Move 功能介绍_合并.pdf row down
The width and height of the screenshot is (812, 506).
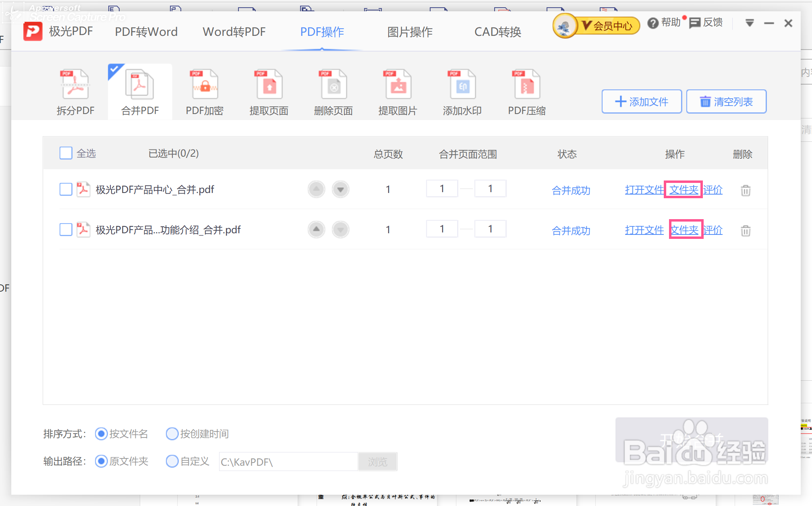pyautogui.click(x=341, y=230)
